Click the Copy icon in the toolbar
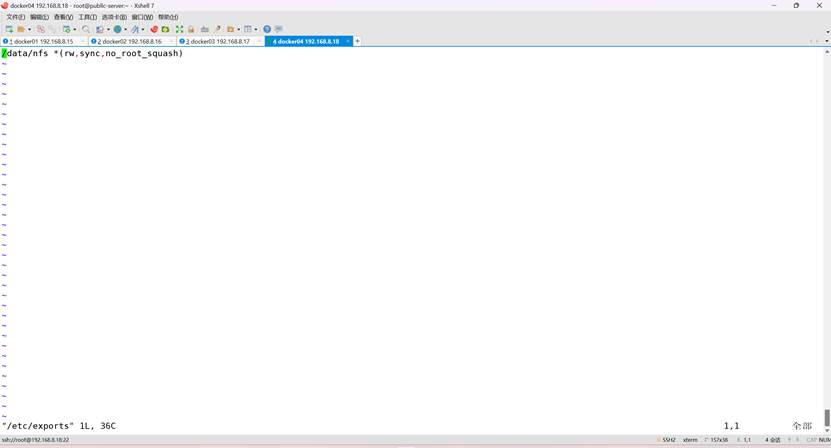This screenshot has width=831, height=448. 41,29
